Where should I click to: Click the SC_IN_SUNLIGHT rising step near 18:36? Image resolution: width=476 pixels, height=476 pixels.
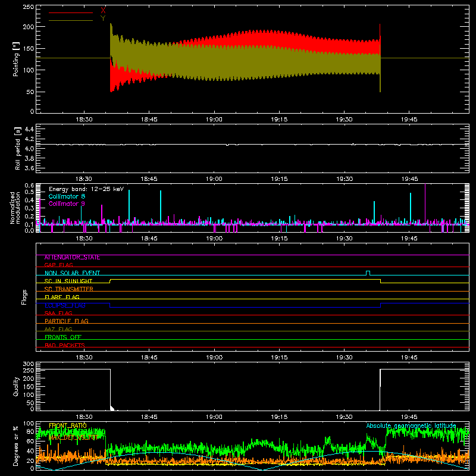click(110, 281)
